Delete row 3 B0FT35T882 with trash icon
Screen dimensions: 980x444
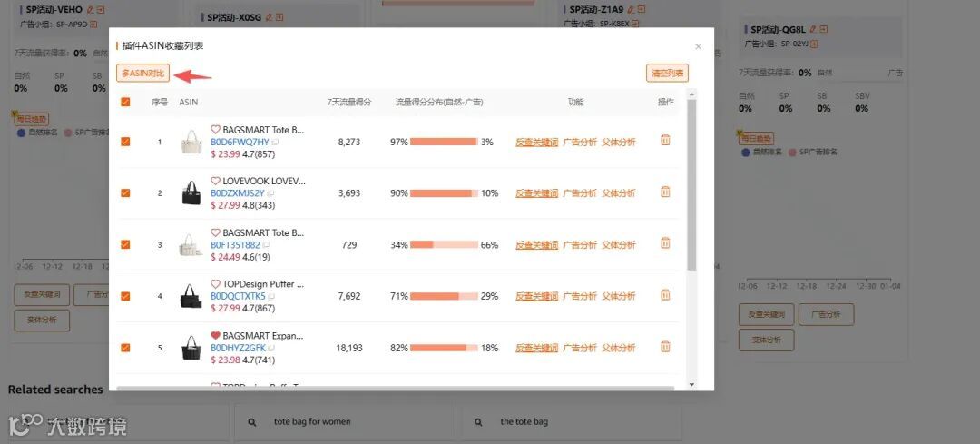pos(666,243)
